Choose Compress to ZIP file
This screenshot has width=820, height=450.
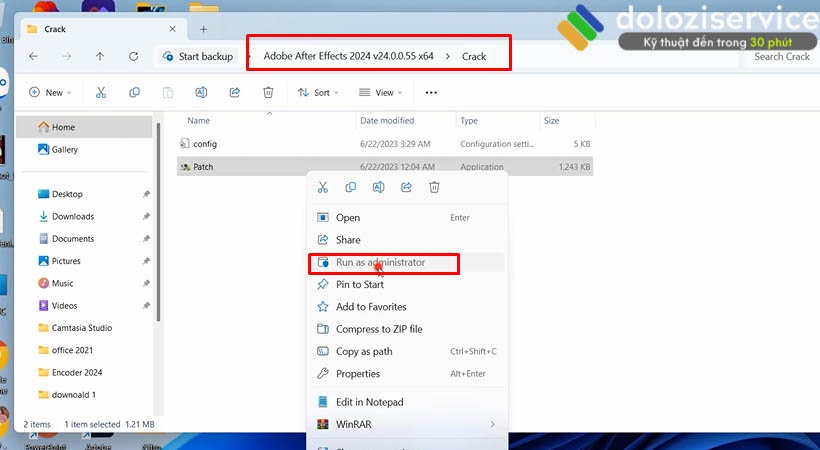click(x=407, y=329)
